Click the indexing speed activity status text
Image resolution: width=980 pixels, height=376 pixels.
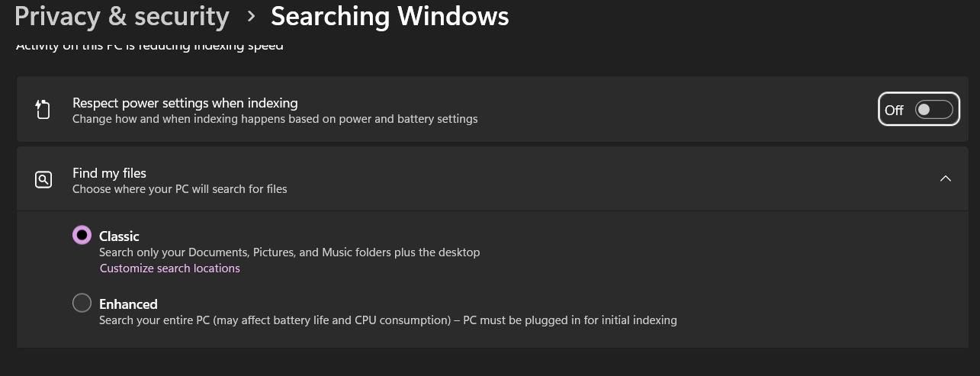click(149, 47)
